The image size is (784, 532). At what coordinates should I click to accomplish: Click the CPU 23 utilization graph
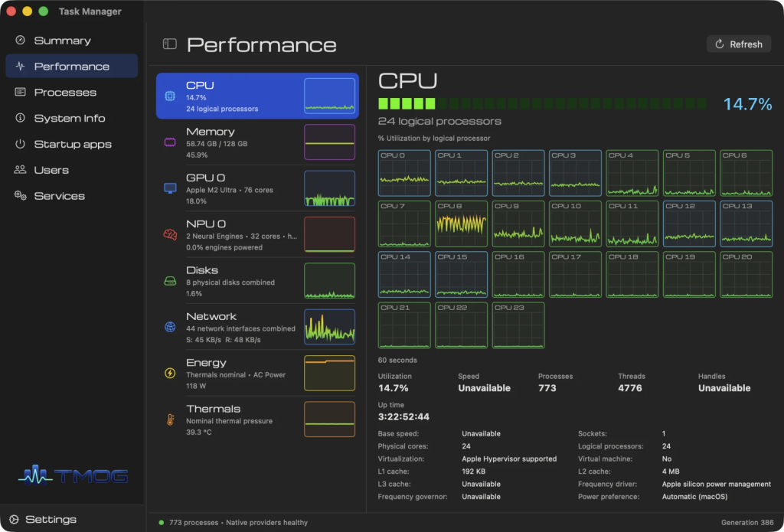(x=518, y=325)
